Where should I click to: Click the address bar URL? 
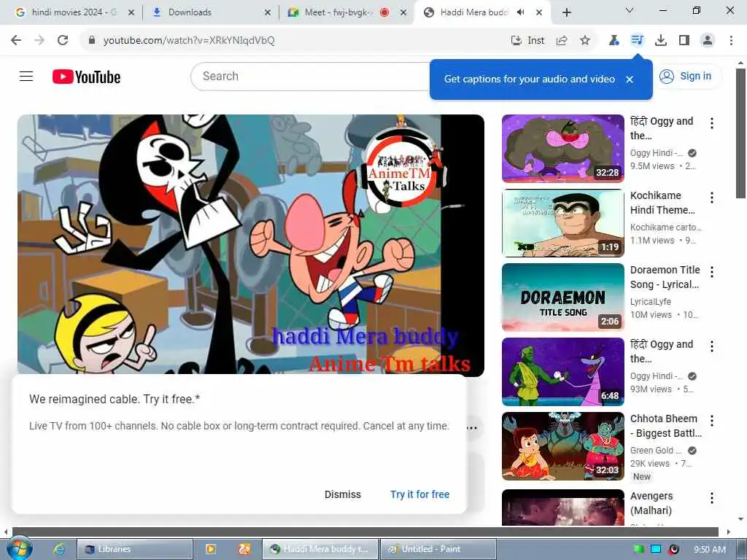189,41
